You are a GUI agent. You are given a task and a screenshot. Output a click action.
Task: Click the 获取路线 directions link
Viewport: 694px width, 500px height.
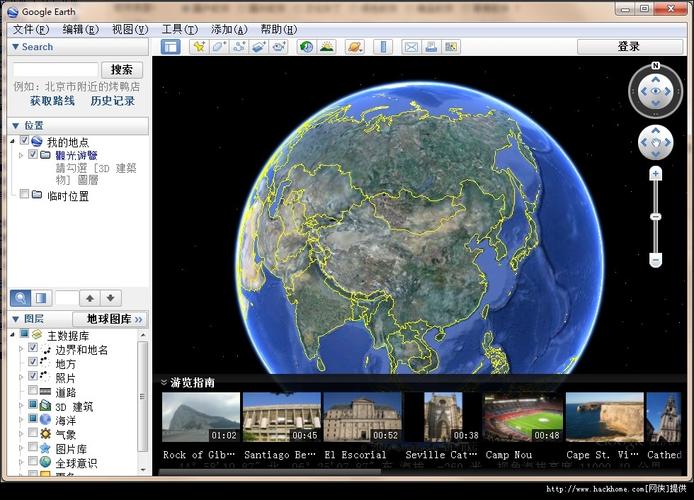[52, 101]
